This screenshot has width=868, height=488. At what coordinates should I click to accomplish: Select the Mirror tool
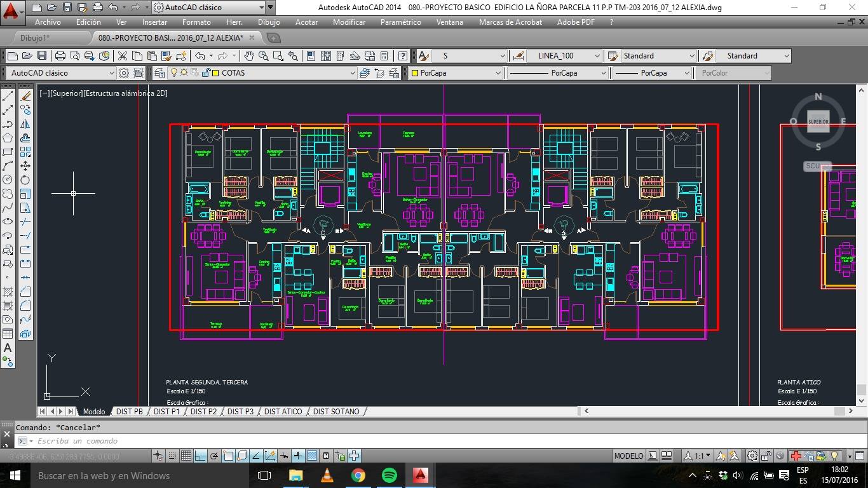[25, 124]
